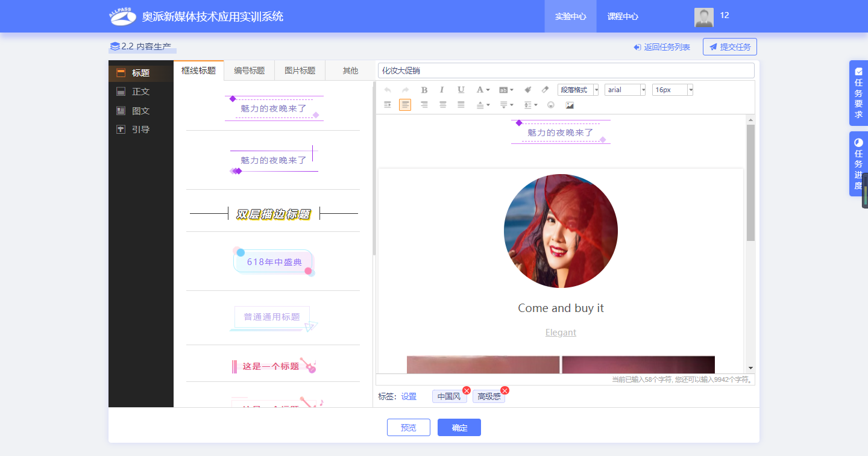
Task: Choose the 618年中盛典 template
Action: coord(274,262)
